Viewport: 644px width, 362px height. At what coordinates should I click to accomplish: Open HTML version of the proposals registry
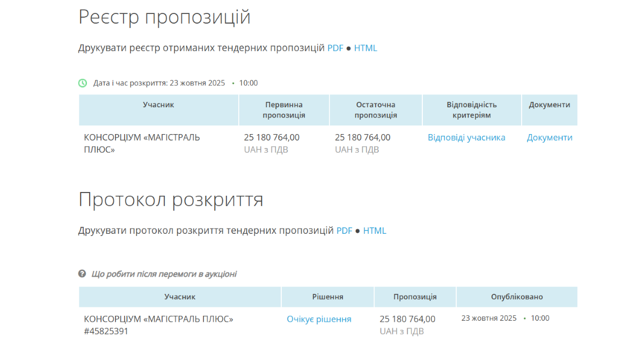tap(365, 48)
